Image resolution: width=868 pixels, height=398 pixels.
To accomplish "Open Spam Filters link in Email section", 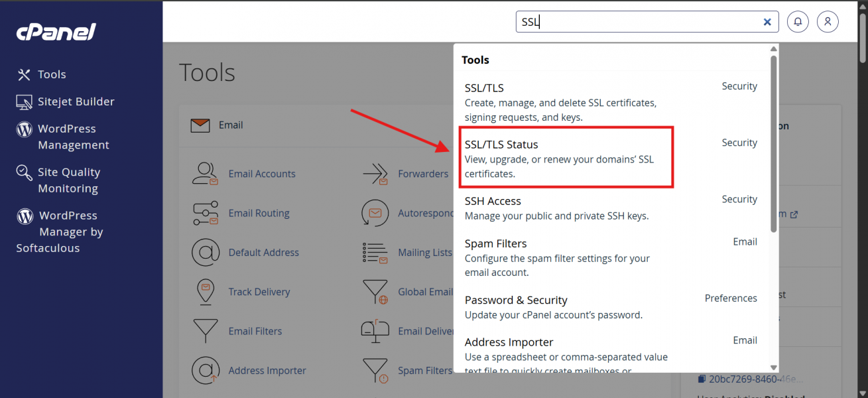I will pos(425,370).
